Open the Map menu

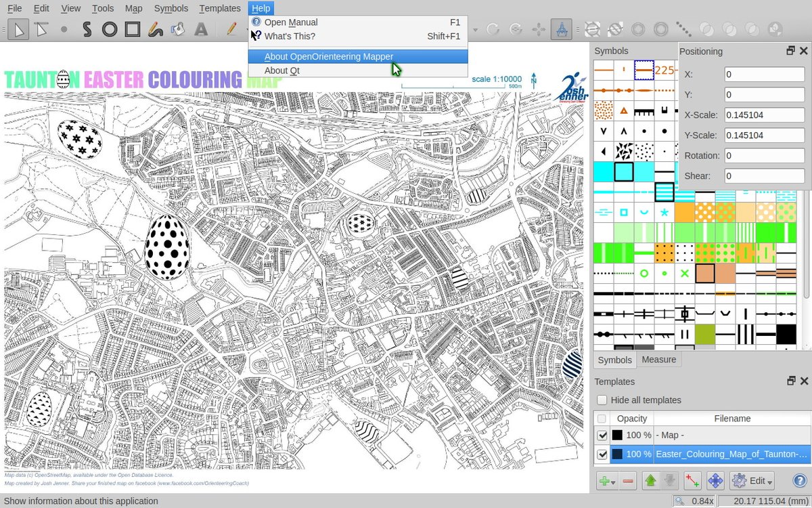tap(134, 8)
